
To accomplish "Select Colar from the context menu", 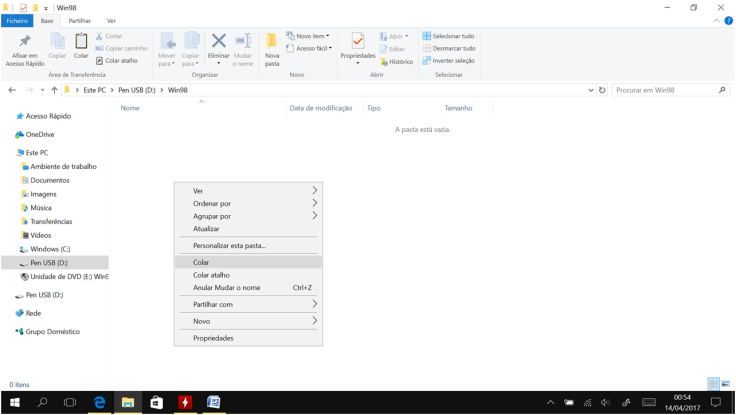I will point(248,262).
